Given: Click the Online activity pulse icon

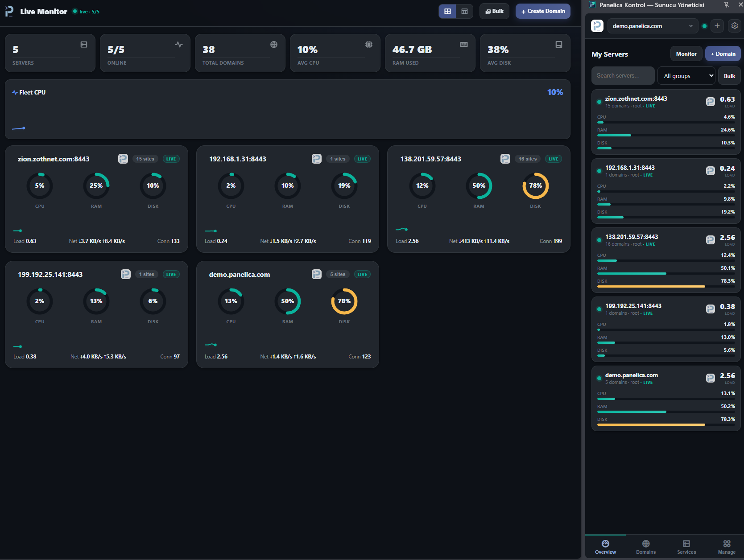Looking at the screenshot, I should click(x=179, y=45).
